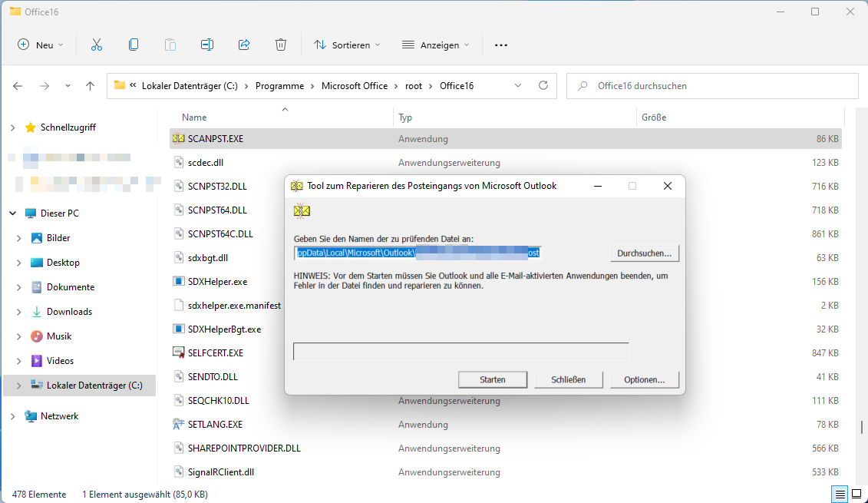The width and height of the screenshot is (868, 503).
Task: Click the search magnifier icon
Action: 583,86
